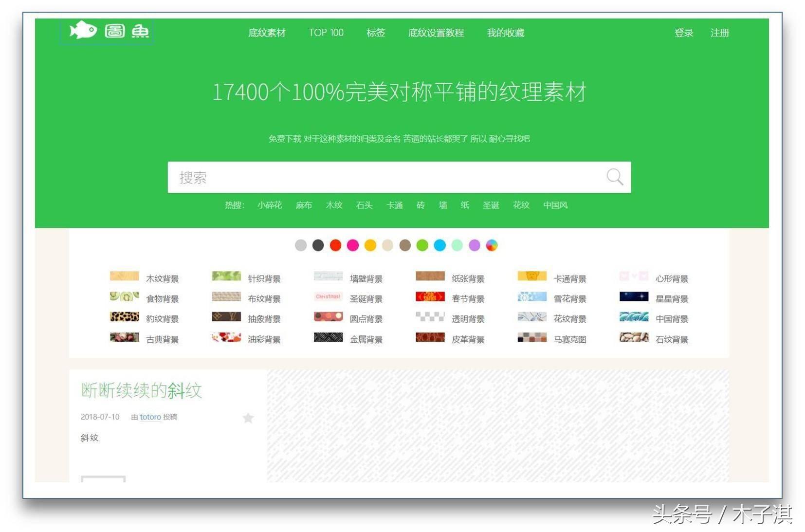Click the 登录 login link

(x=684, y=33)
